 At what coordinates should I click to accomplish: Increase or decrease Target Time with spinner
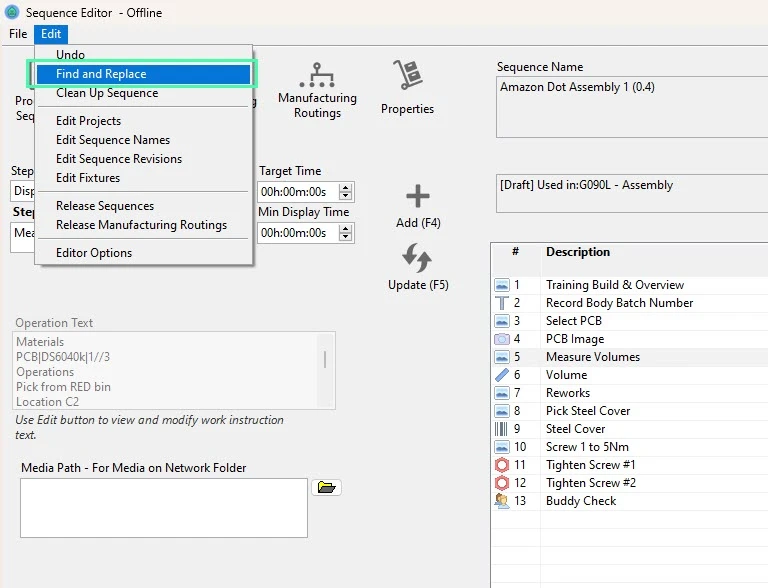[346, 192]
